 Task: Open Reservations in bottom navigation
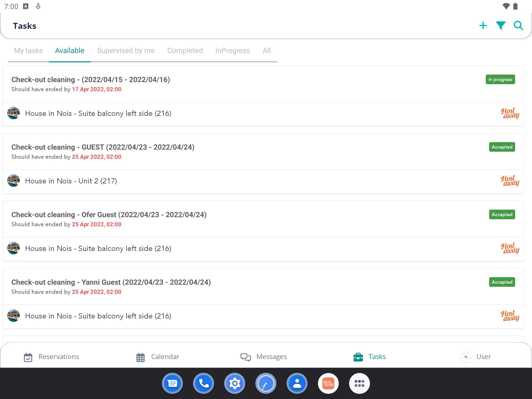51,357
